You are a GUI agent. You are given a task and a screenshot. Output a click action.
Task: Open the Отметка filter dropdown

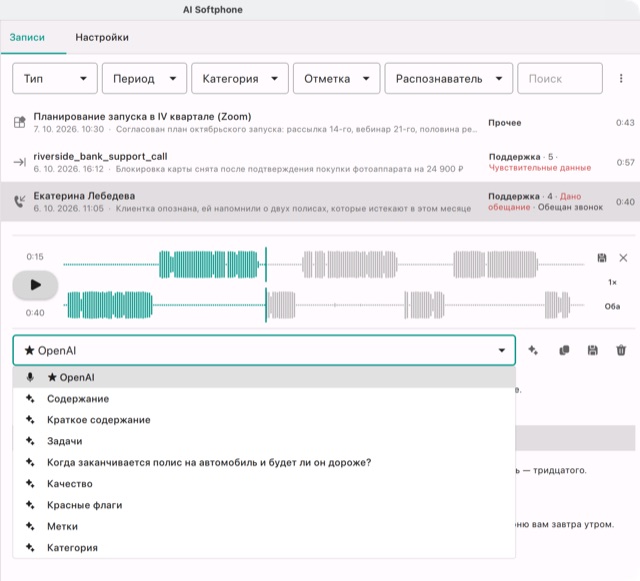[x=336, y=78]
